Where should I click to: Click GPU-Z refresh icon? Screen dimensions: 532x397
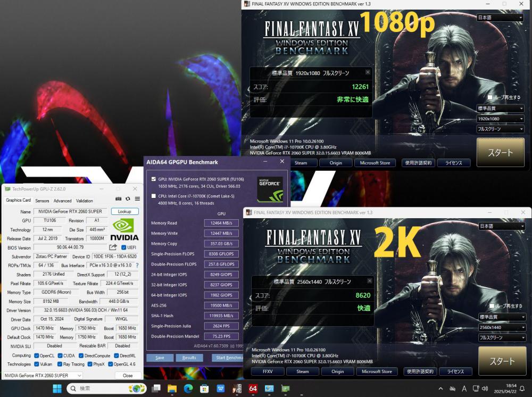[128, 199]
